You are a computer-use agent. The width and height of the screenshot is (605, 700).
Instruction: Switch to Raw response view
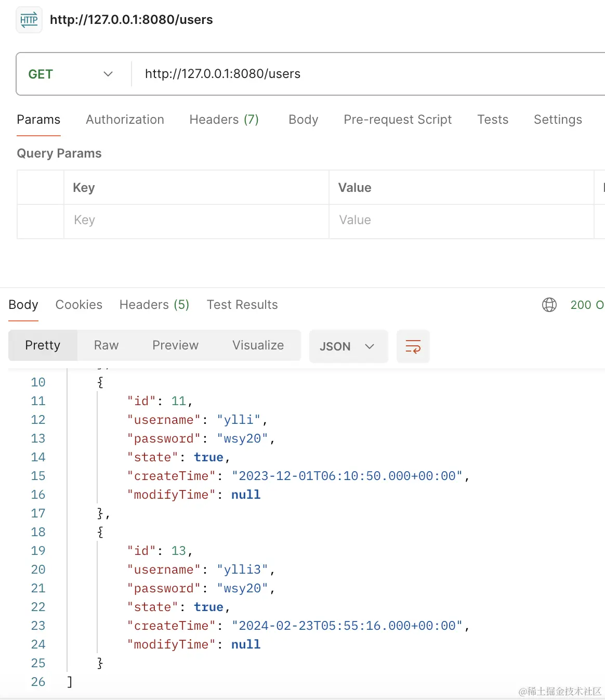pos(106,345)
